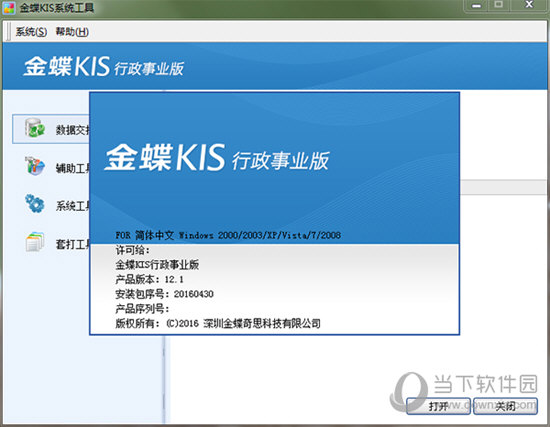Select the 系统工具 label in sidebar

tap(73, 206)
